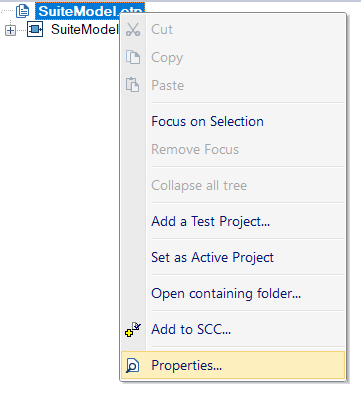This screenshot has height=398, width=361.
Task: Open containing folder from context menu
Action: [x=226, y=293]
